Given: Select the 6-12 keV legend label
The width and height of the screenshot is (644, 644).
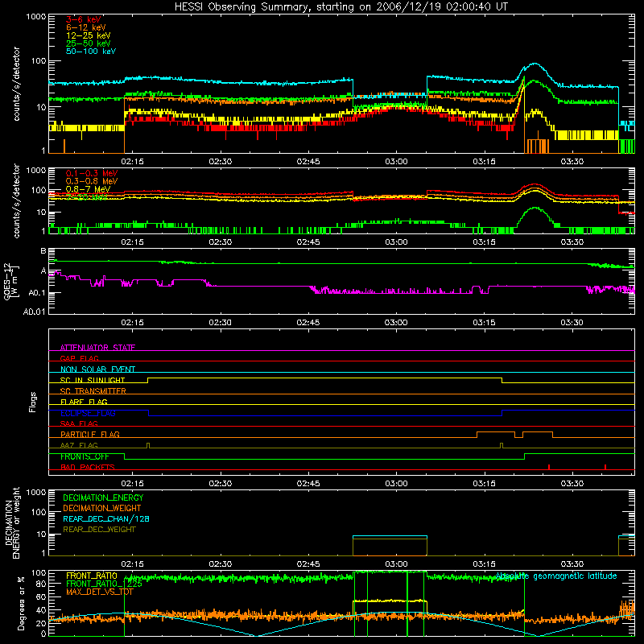Looking at the screenshot, I should [86, 27].
